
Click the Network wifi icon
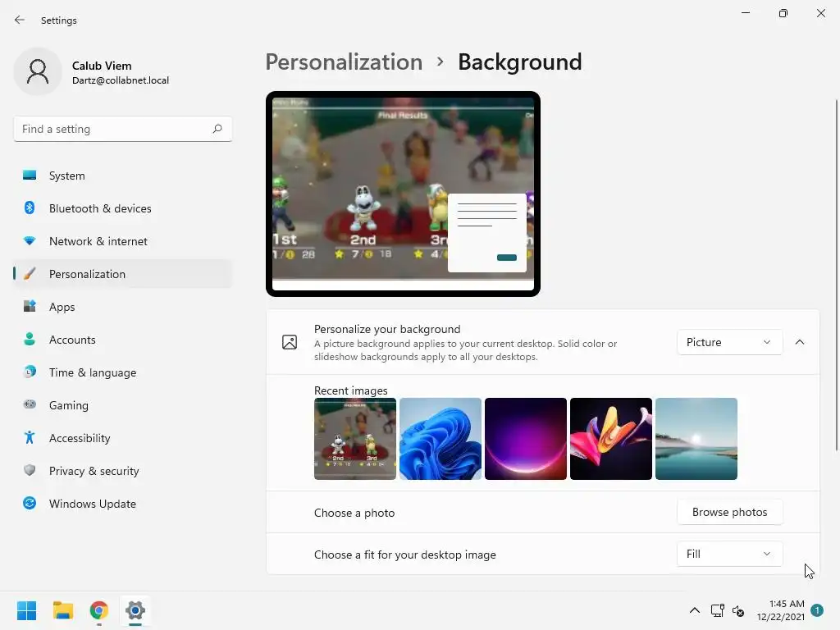click(x=30, y=241)
